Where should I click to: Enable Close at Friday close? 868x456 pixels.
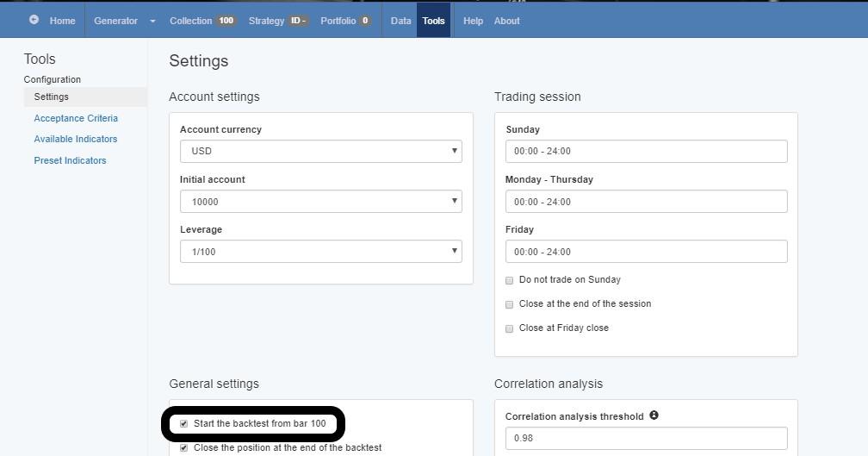pos(509,328)
